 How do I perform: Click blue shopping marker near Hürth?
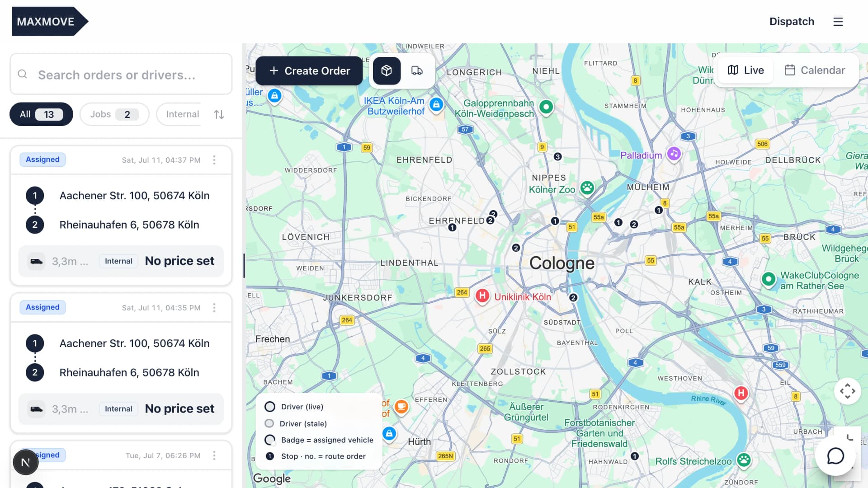pos(389,434)
